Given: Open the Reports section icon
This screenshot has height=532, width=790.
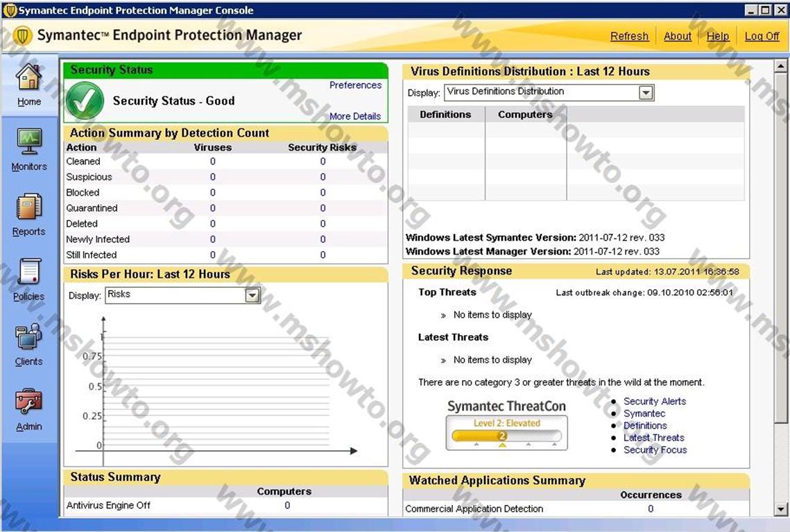Looking at the screenshot, I should [28, 207].
